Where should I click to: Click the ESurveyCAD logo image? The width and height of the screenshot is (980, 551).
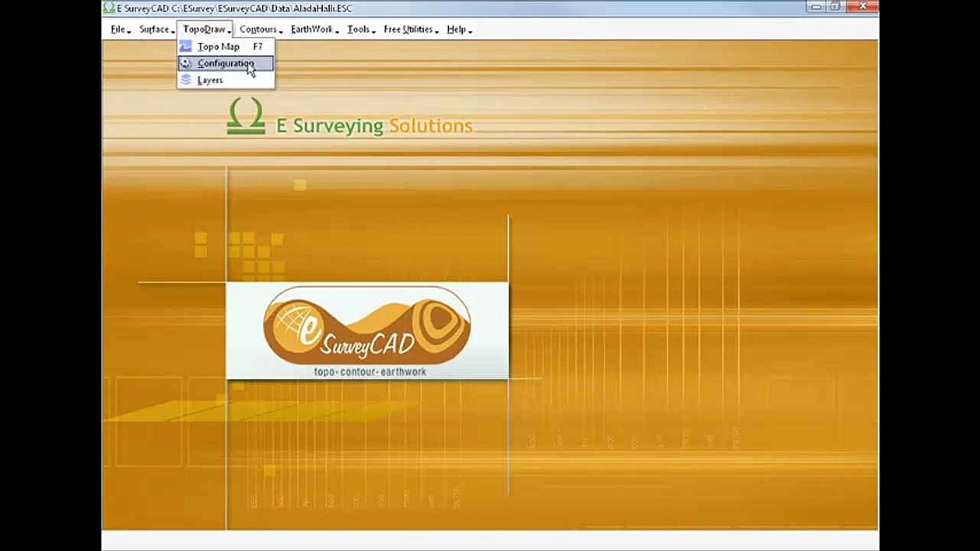coord(367,331)
